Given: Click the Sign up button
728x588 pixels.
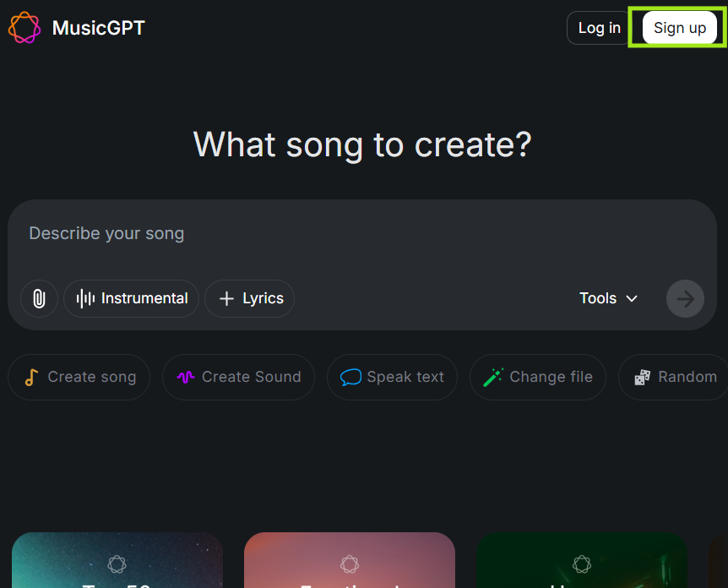Looking at the screenshot, I should pos(679,28).
